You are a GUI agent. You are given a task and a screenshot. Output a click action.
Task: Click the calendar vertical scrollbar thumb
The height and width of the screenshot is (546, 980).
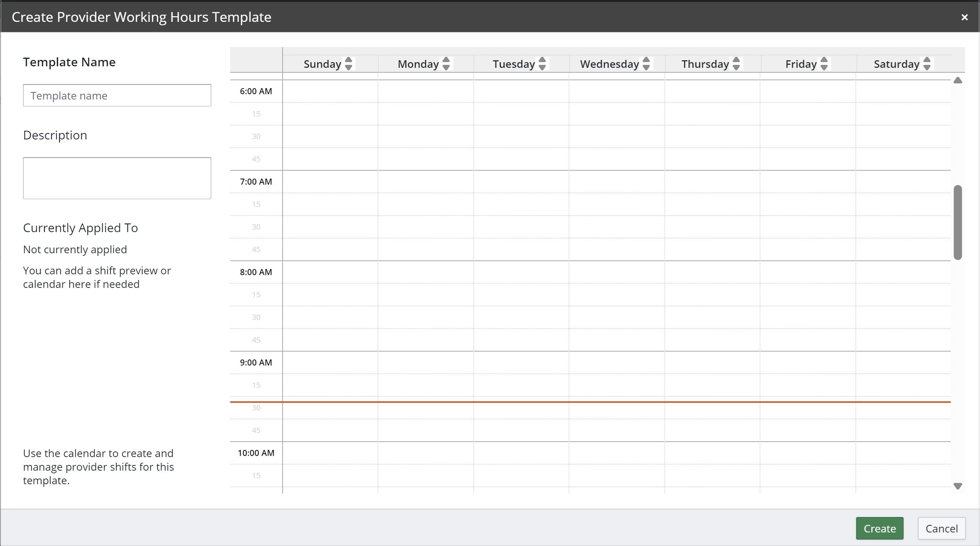click(x=957, y=223)
